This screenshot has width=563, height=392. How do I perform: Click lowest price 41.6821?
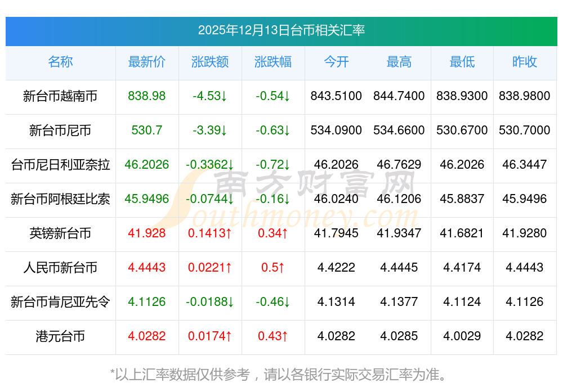[462, 233]
